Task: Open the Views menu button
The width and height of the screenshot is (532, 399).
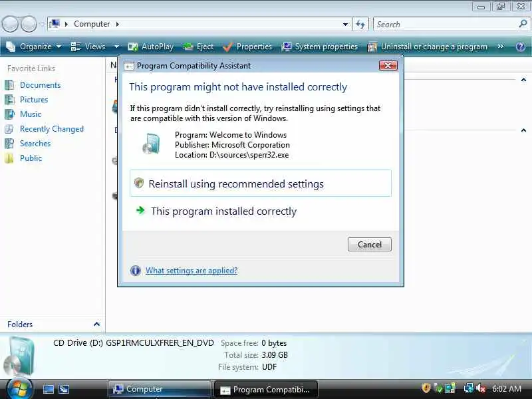Action: point(88,47)
